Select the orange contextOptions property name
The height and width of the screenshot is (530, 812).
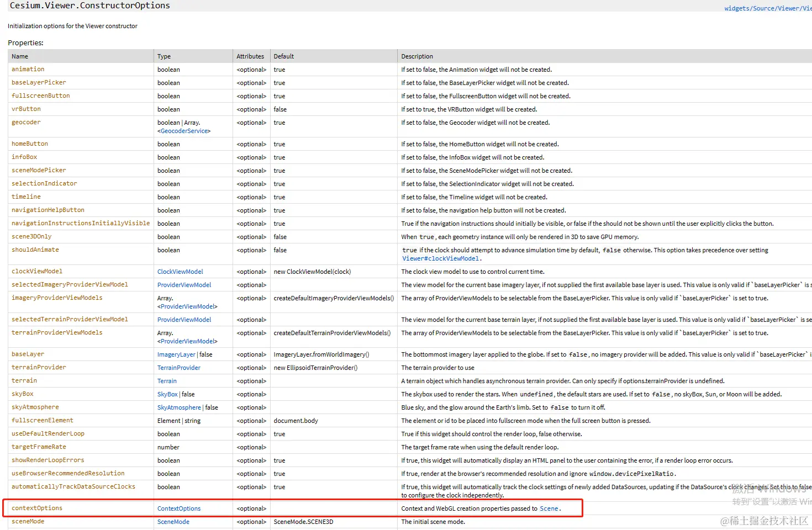tap(37, 508)
